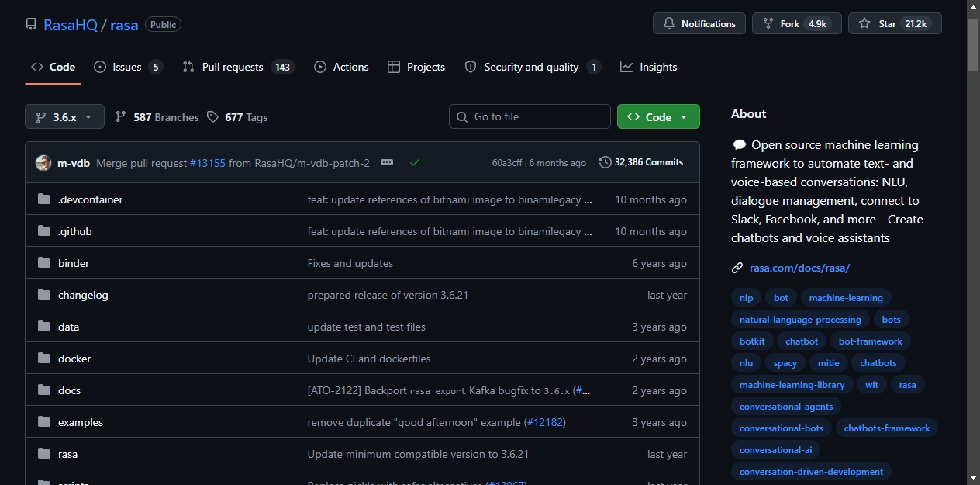Fork the repository via Fork button
Image resolution: width=980 pixels, height=485 pixels.
[x=797, y=23]
